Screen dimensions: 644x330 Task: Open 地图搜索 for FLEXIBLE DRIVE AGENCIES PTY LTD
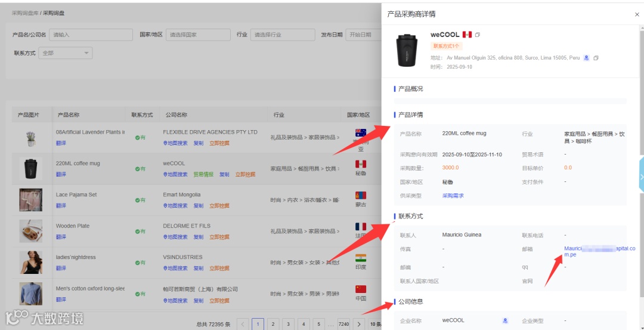pos(175,143)
